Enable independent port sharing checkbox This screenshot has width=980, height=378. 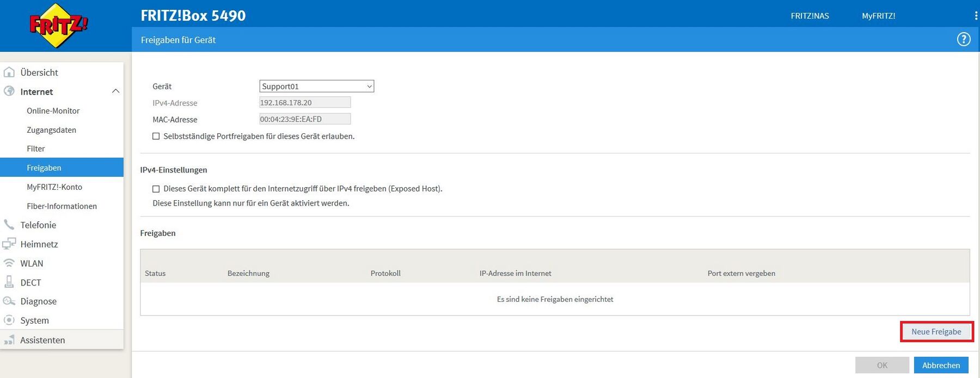pos(156,137)
